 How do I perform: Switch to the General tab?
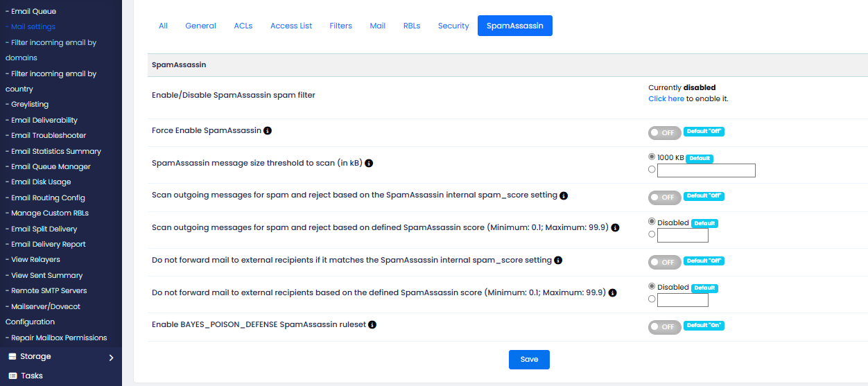coord(201,26)
